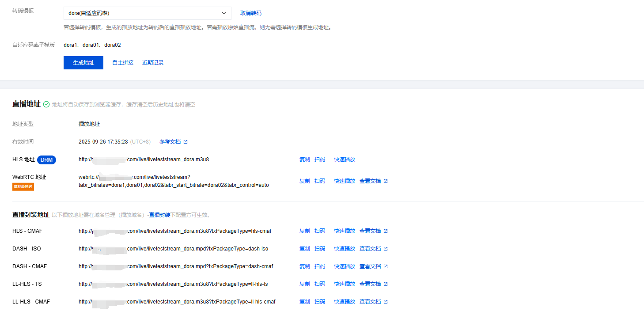Copy the HLS - CMAF address
The height and width of the screenshot is (315, 644).
[x=304, y=231]
